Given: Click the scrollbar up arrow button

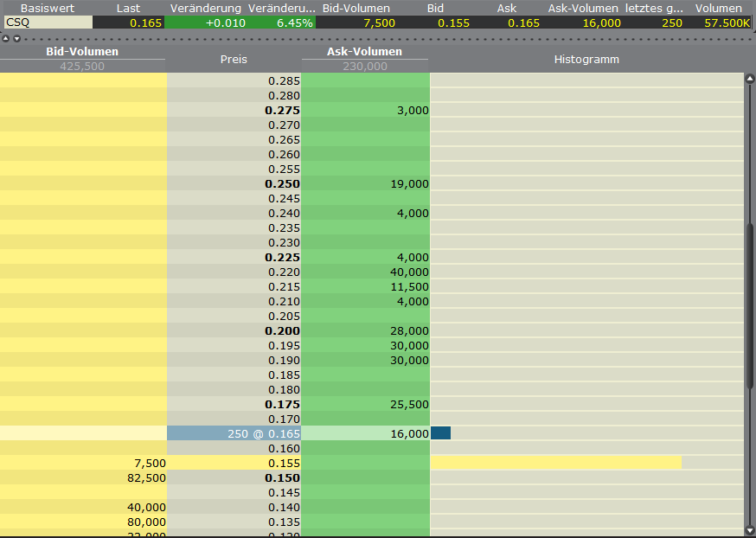Looking at the screenshot, I should click(749, 78).
